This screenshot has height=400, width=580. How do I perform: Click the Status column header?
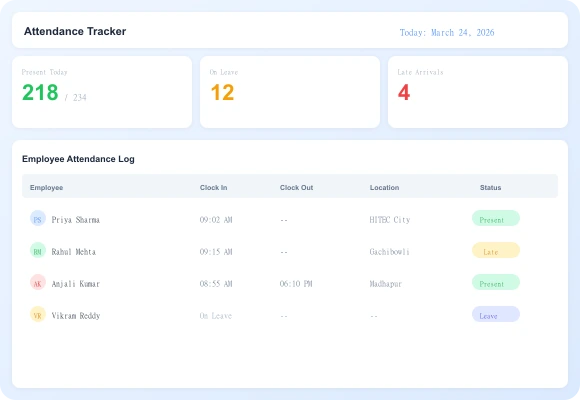490,188
